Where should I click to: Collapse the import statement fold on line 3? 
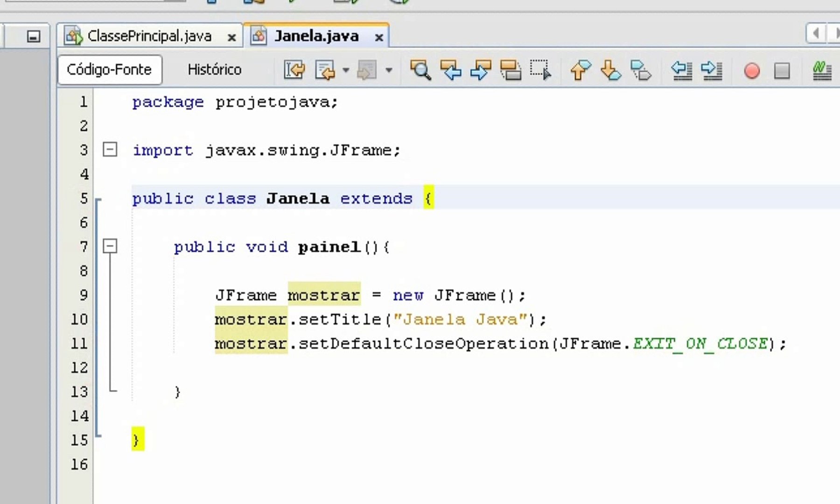click(x=110, y=150)
